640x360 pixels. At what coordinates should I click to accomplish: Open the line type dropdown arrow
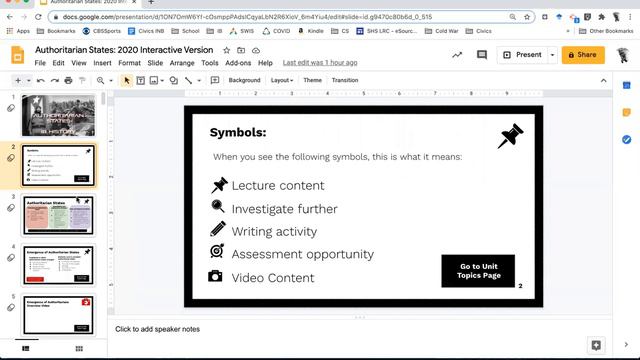click(x=199, y=80)
